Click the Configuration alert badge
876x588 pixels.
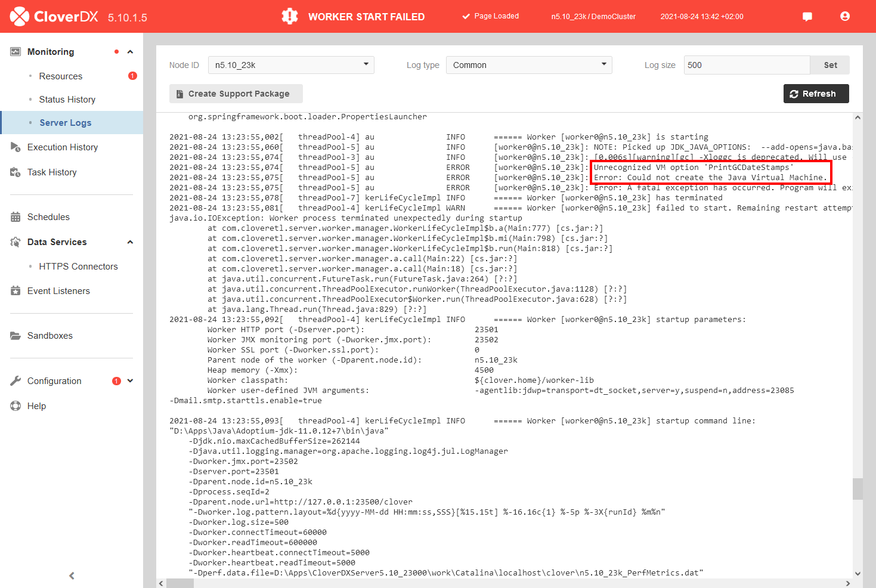click(x=116, y=381)
